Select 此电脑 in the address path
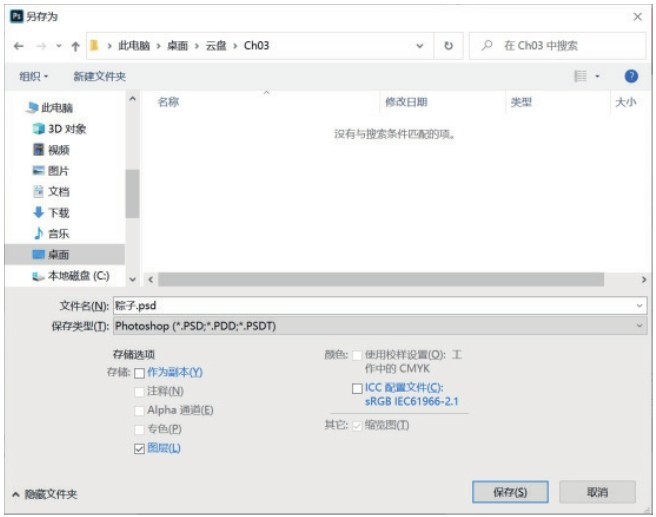 134,45
